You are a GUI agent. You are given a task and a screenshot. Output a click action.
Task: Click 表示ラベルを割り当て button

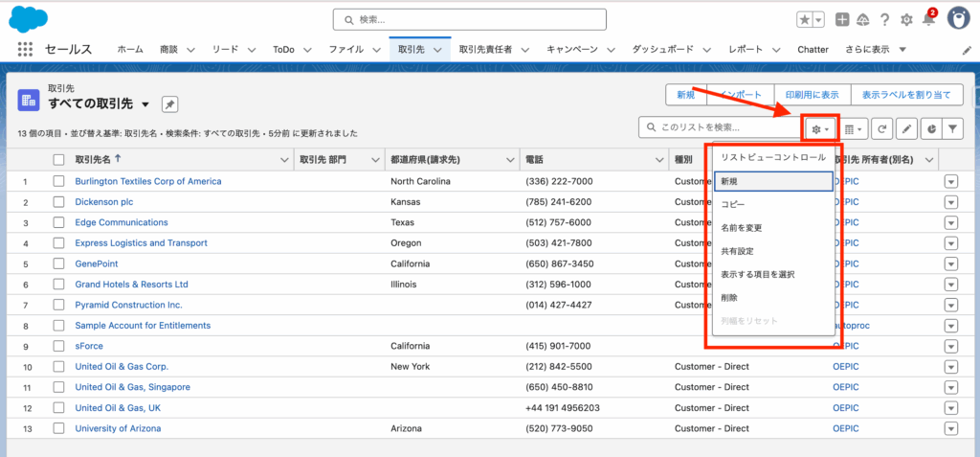click(x=907, y=95)
